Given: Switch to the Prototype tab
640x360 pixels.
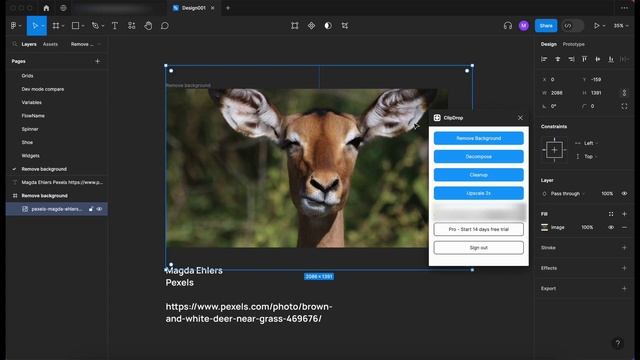Looking at the screenshot, I should tap(573, 44).
